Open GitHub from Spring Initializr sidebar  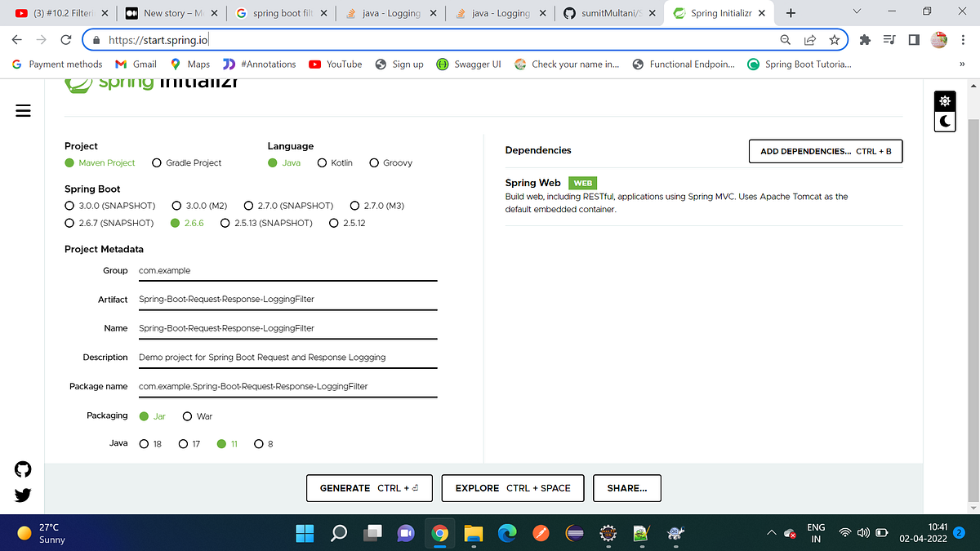click(22, 469)
